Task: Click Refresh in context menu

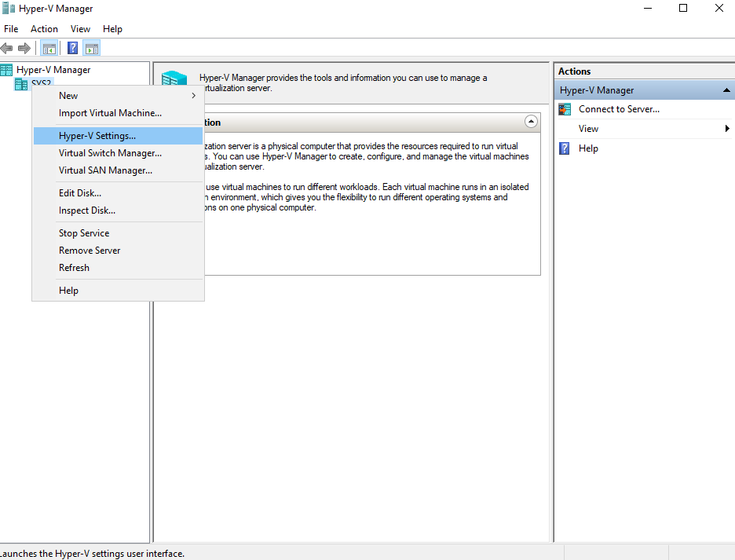Action: [118, 268]
